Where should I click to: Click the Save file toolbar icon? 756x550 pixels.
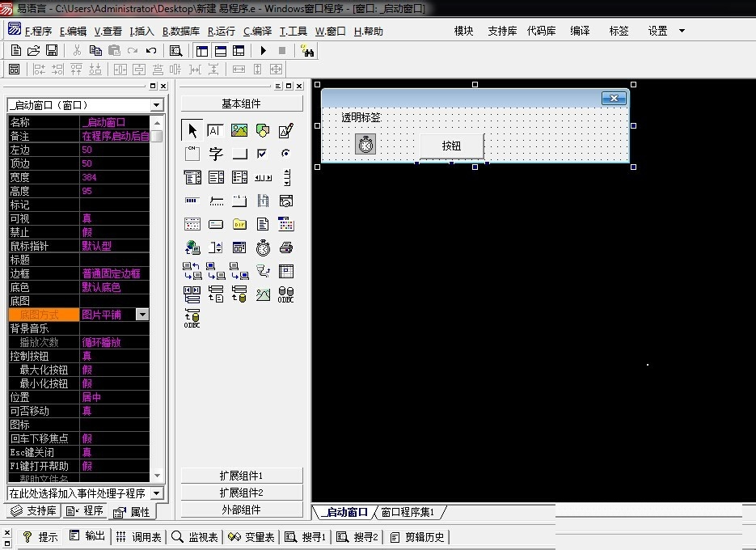[52, 50]
